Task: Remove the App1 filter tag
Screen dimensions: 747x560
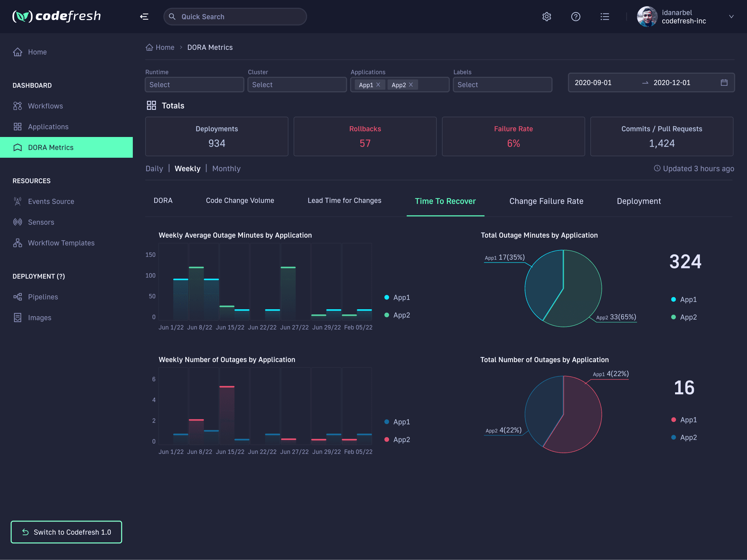Action: click(378, 85)
